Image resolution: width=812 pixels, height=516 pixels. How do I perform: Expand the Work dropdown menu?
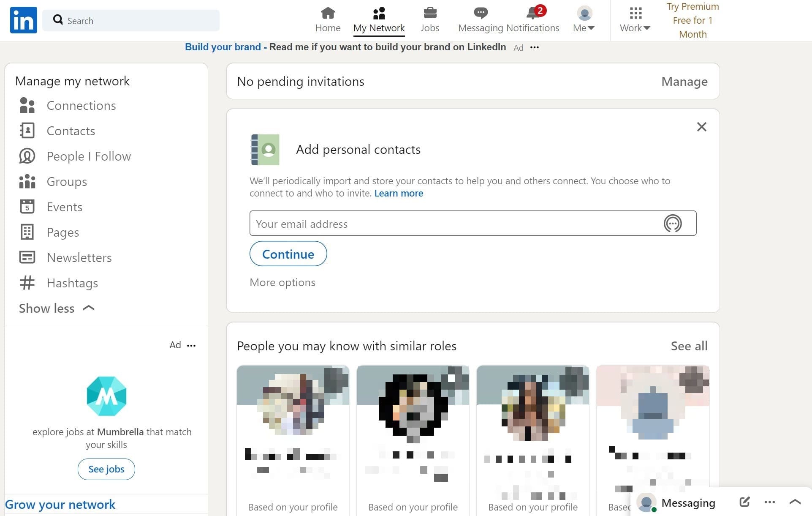click(634, 20)
